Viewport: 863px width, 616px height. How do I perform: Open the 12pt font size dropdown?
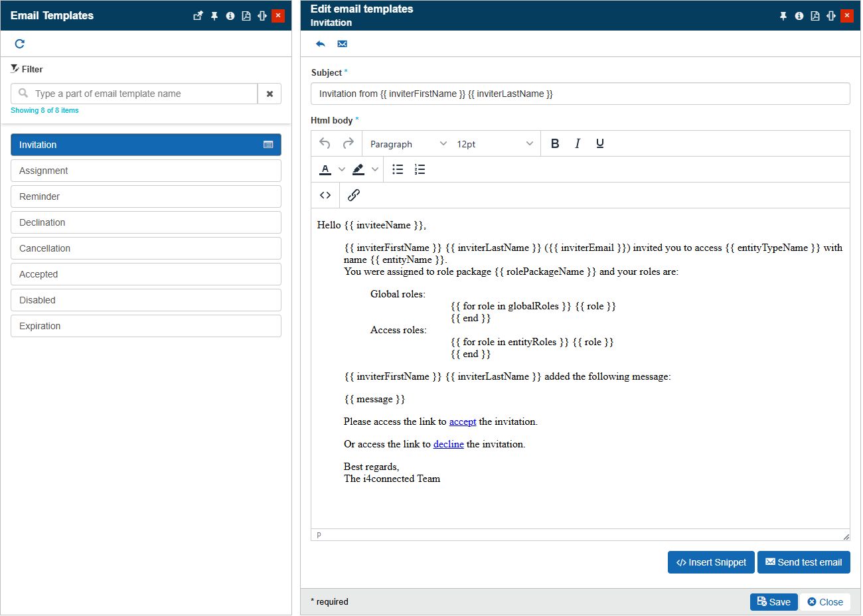coord(495,144)
